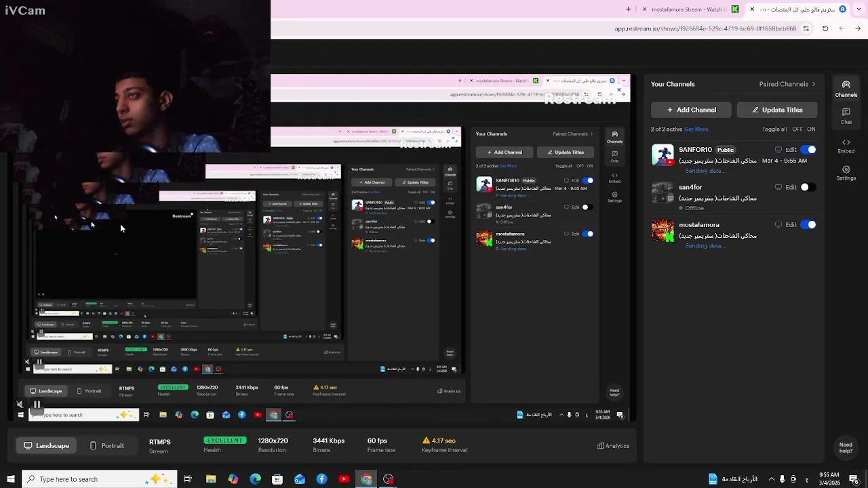Click the SANFOR10 YouTube channel avatar

[663, 155]
